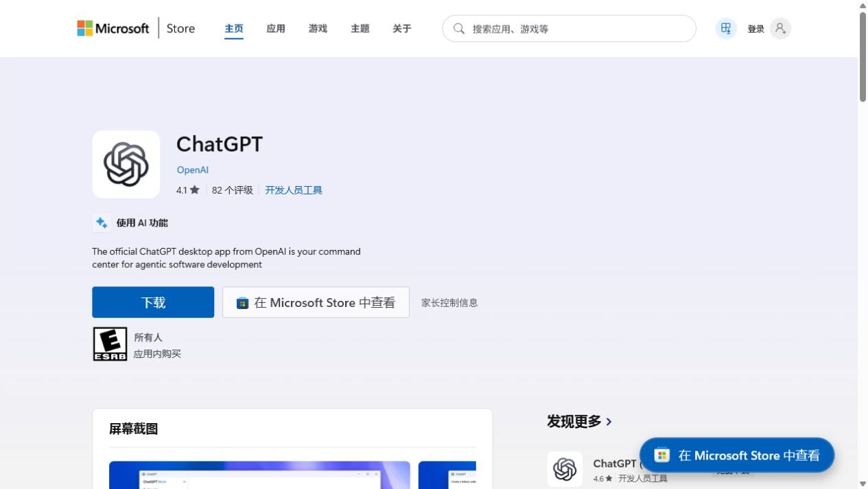Click the 屏幕截图 section heading
868x489 pixels.
134,429
